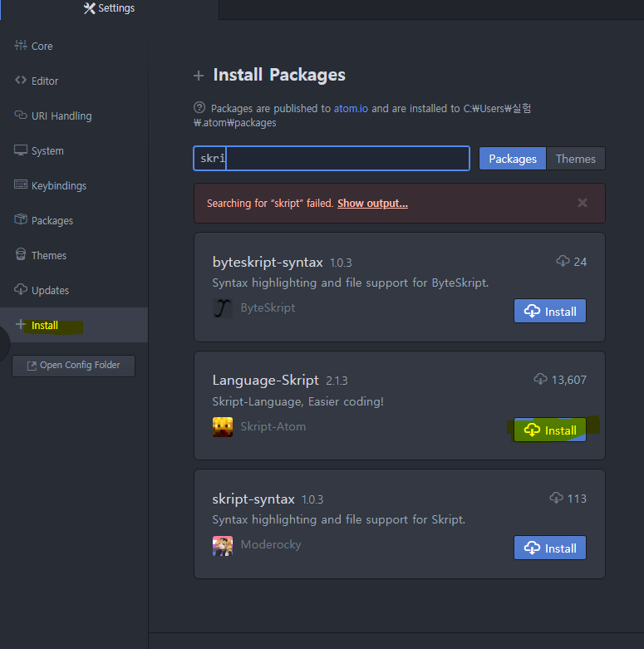Click the Themes paint bucket icon
644x649 pixels.
pyautogui.click(x=20, y=253)
